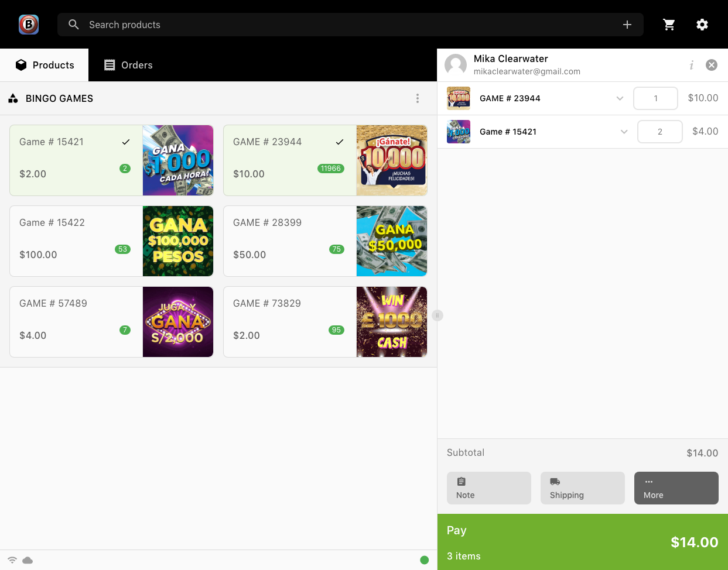Open the shopping cart icon

point(669,25)
